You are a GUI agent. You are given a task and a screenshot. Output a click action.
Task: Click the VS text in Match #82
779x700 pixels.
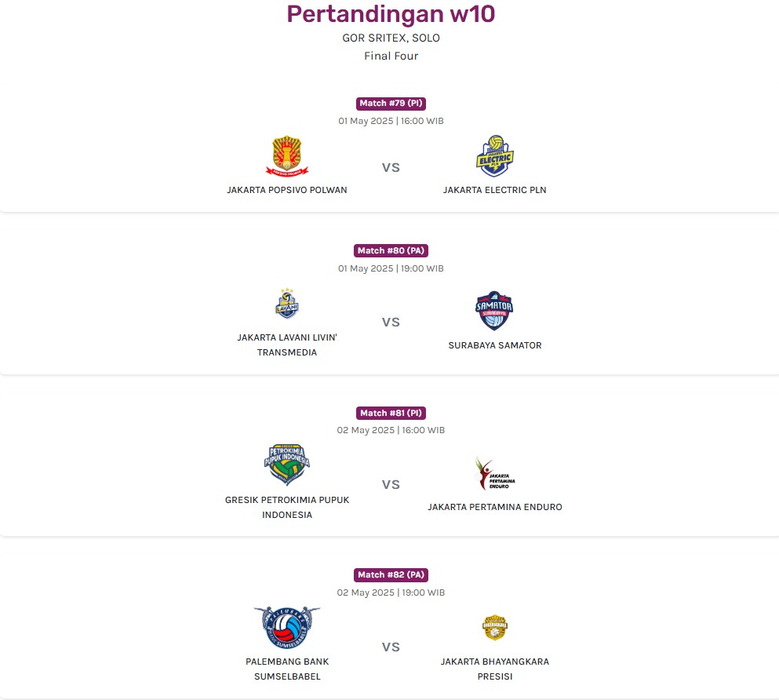[x=391, y=647]
